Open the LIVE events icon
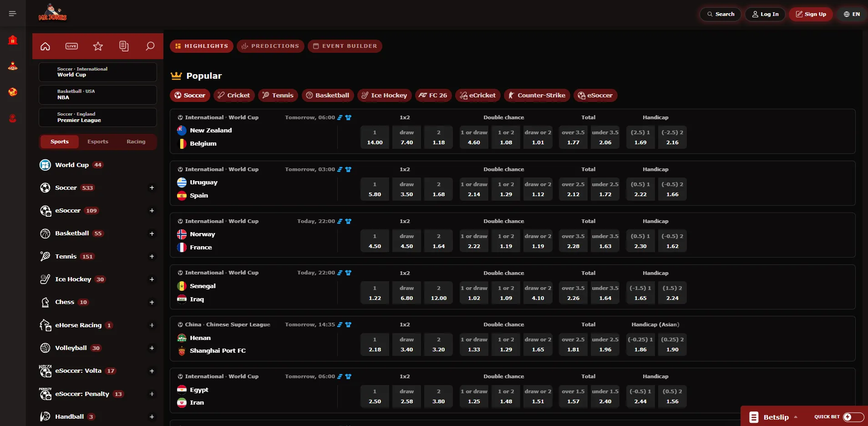 tap(71, 46)
